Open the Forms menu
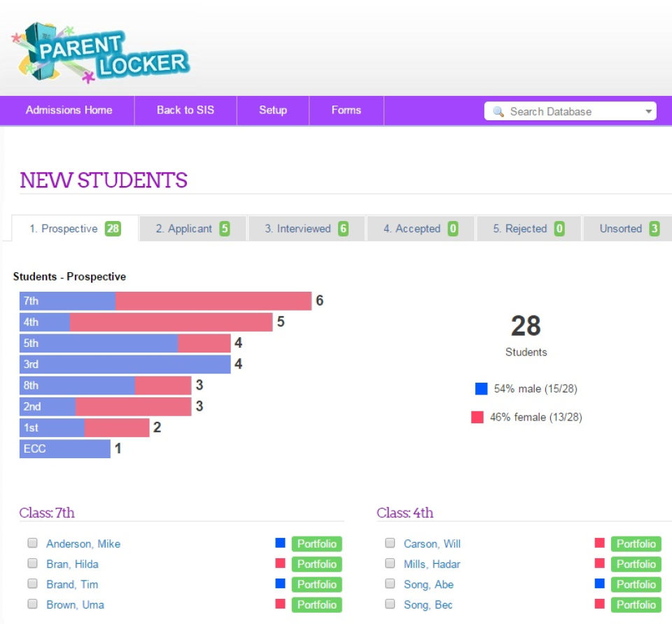Image resolution: width=672 pixels, height=624 pixels. tap(346, 111)
